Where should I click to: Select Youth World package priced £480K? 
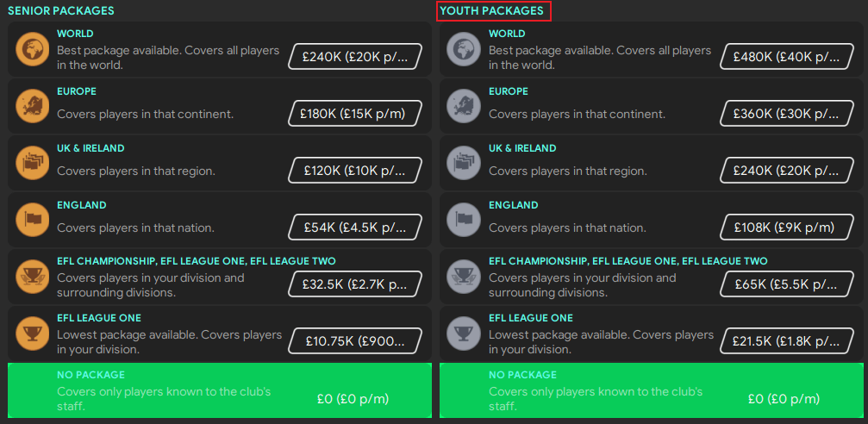[x=787, y=57]
